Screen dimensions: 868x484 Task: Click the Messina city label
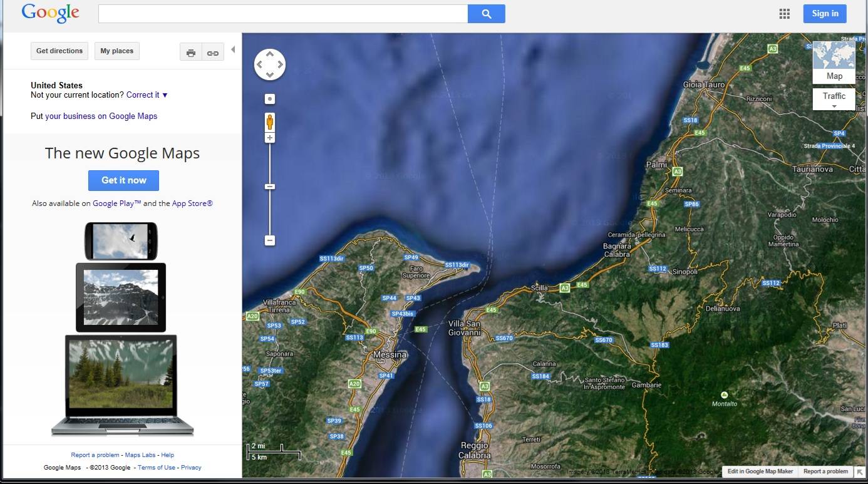click(x=390, y=355)
